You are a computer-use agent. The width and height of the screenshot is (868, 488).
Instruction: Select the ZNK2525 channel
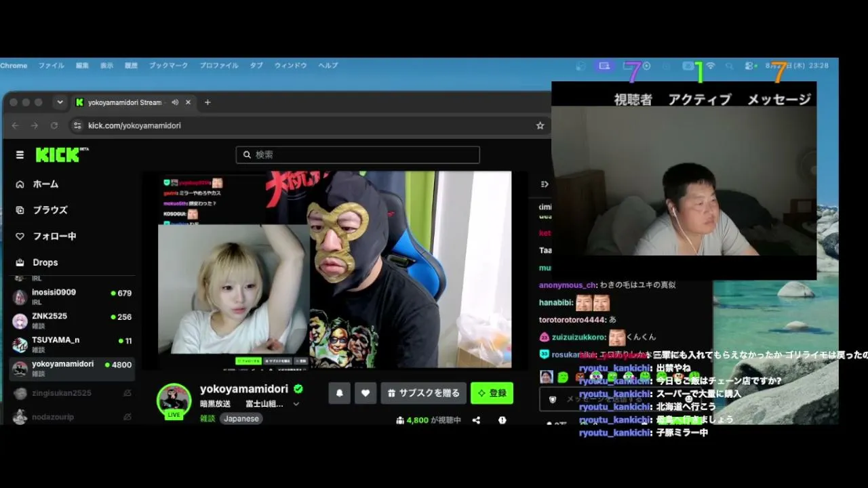coord(72,321)
